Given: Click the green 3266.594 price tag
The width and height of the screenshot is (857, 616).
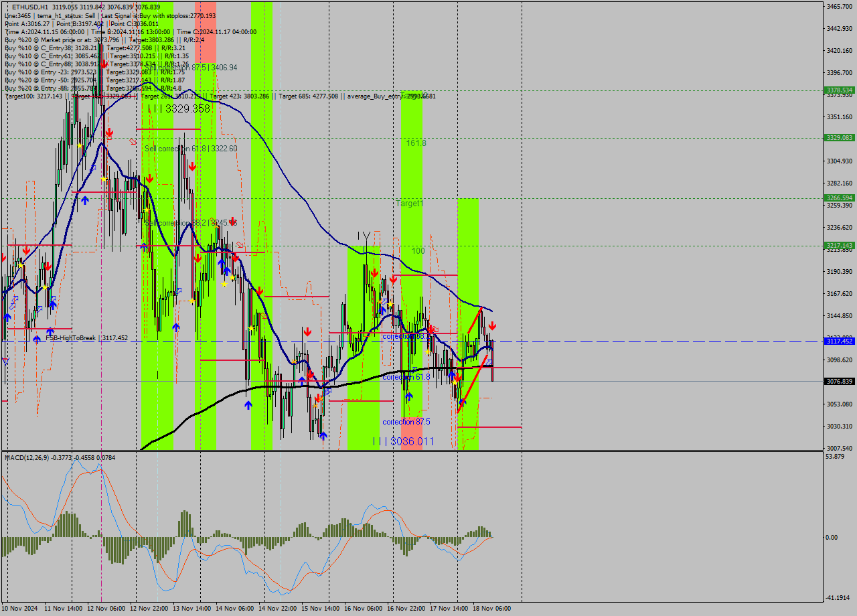Looking at the screenshot, I should pos(839,198).
